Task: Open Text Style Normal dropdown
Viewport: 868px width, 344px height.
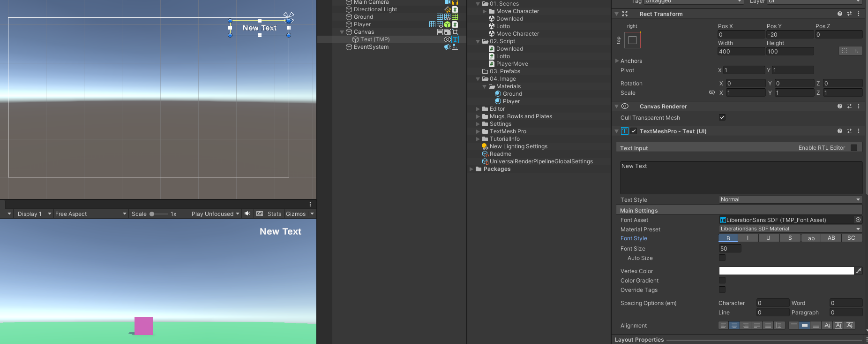Action: 791,199
